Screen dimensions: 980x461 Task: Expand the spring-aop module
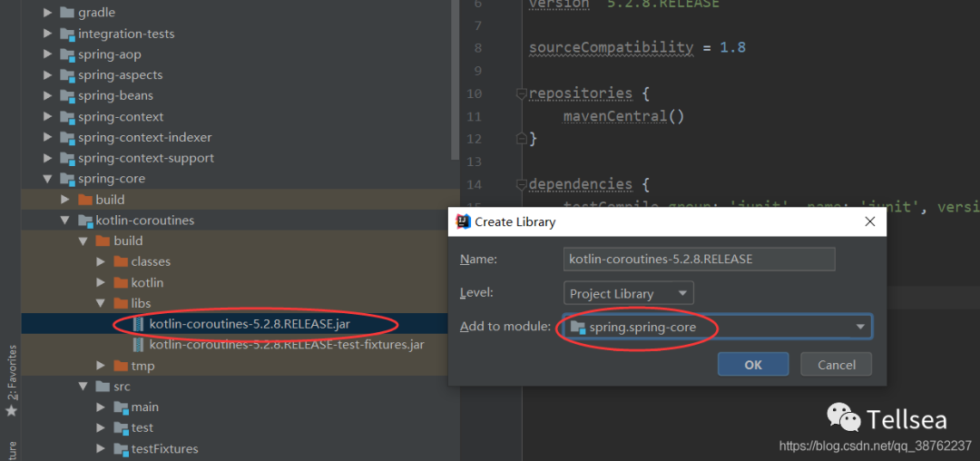47,54
